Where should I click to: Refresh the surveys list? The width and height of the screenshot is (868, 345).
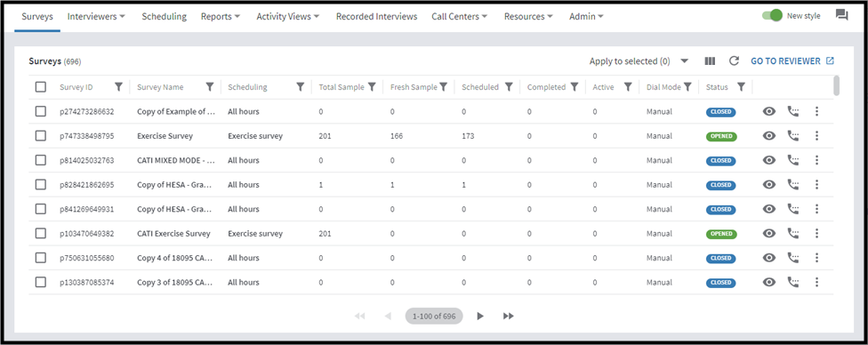coord(734,61)
